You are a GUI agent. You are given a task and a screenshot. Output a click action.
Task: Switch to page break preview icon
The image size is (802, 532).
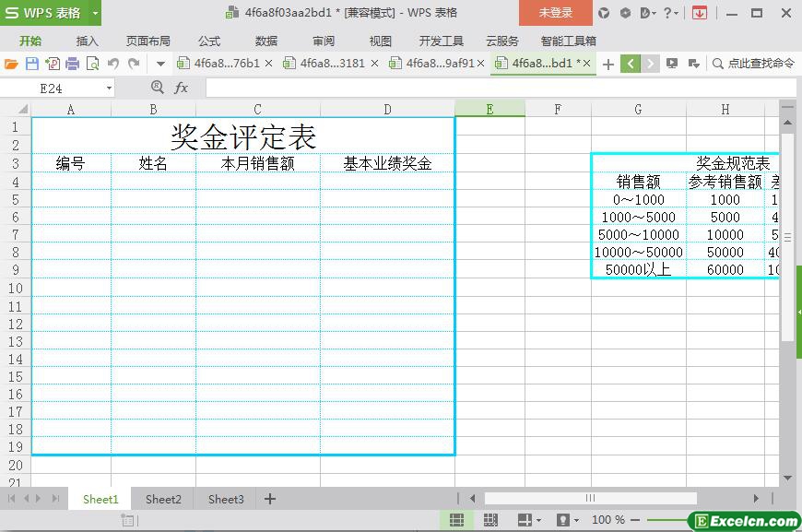pos(490,520)
